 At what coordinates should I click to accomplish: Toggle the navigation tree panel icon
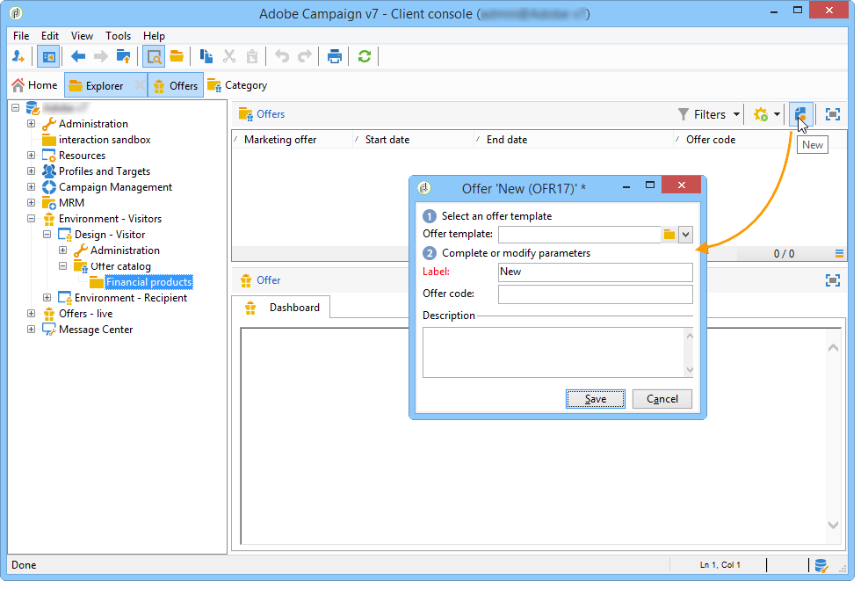tap(48, 56)
